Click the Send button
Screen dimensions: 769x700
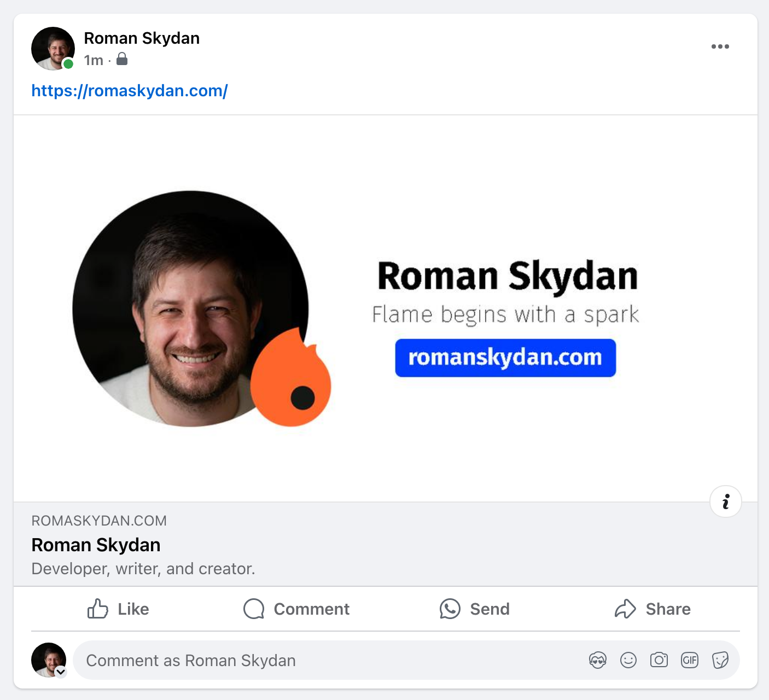[475, 609]
